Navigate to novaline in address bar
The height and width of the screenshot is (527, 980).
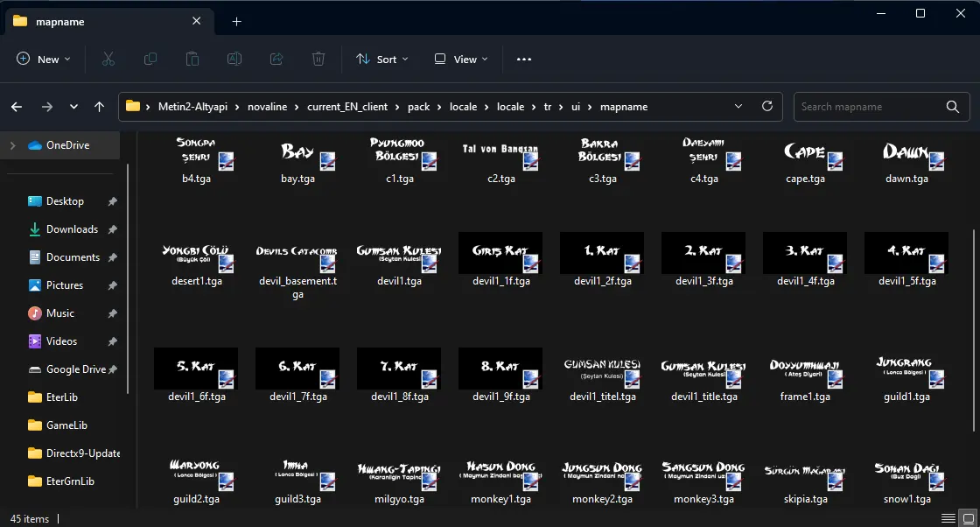268,107
